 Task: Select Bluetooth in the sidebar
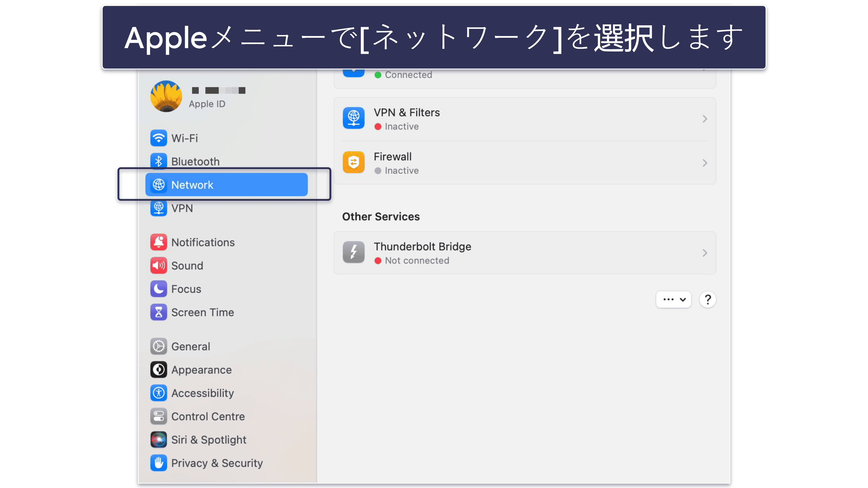pyautogui.click(x=226, y=161)
